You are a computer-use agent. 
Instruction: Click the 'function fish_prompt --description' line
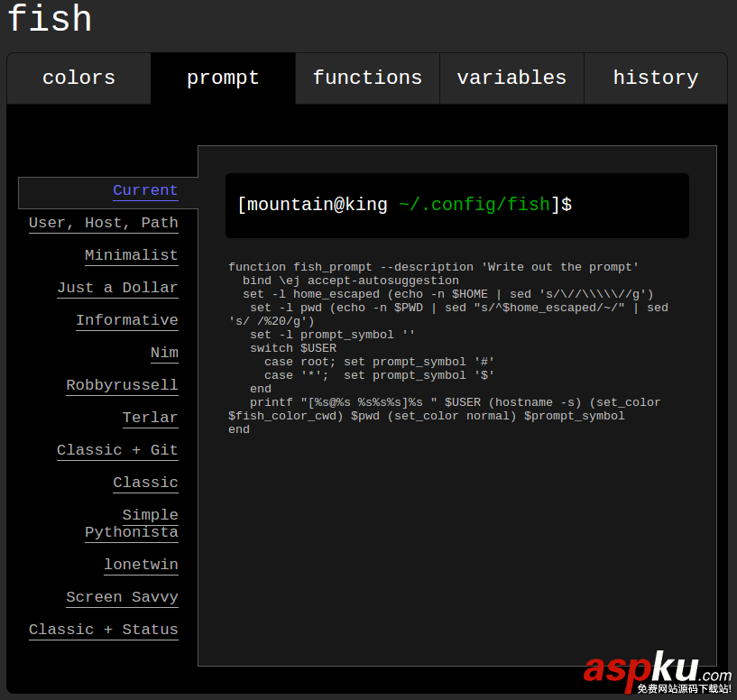point(433,267)
